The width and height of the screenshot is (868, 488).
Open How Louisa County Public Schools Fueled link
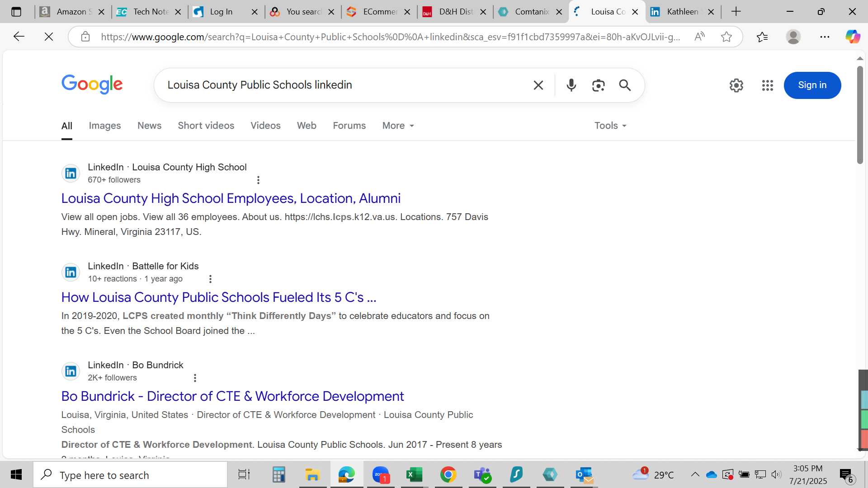pyautogui.click(x=219, y=297)
